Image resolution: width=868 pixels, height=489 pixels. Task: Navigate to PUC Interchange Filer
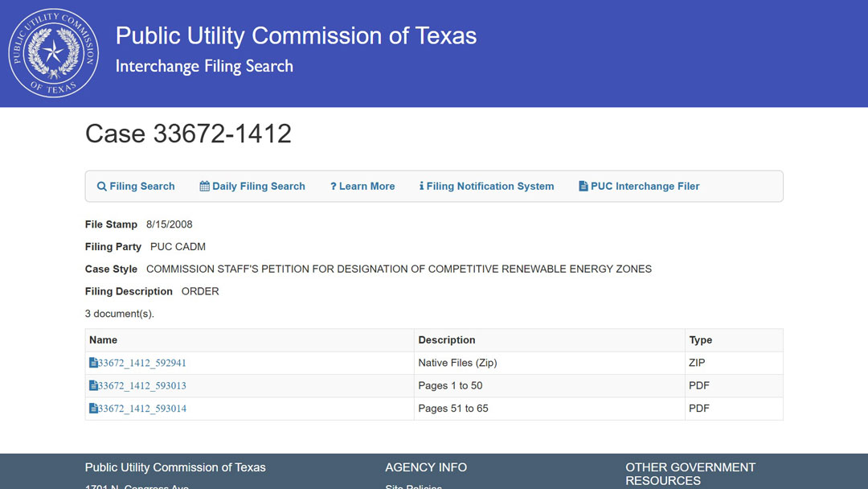645,187
